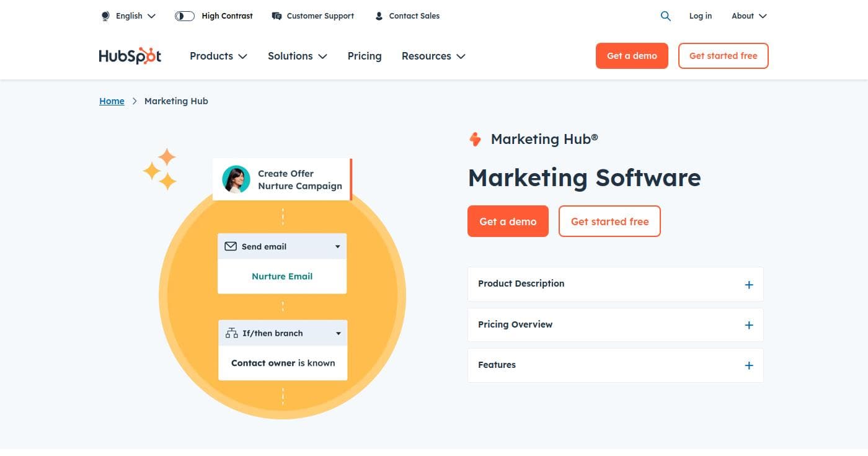The image size is (868, 456).
Task: Expand the Pricing Overview section
Action: [x=749, y=324]
